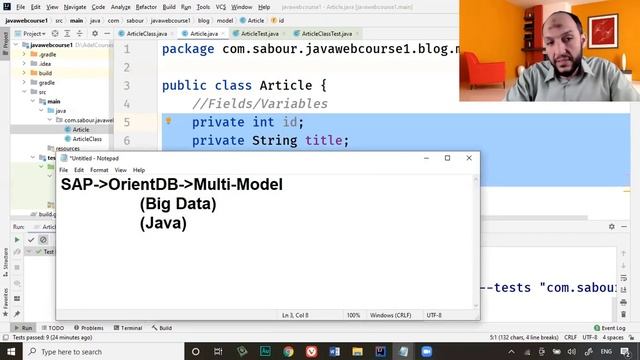
Task: Expand the .gradle folder
Action: [x=24, y=54]
